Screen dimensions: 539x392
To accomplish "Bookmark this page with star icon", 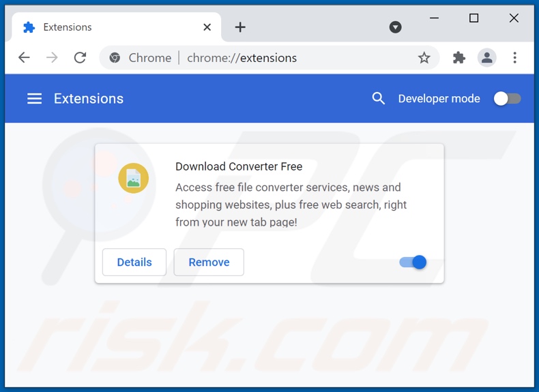I will point(424,58).
